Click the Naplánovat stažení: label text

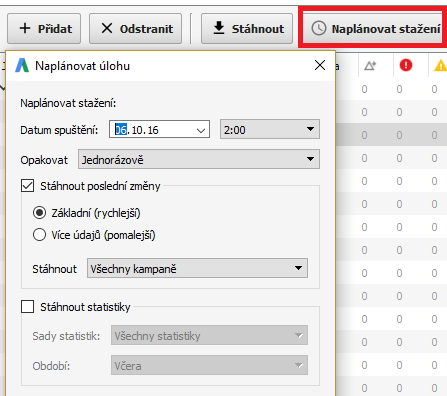pyautogui.click(x=68, y=103)
